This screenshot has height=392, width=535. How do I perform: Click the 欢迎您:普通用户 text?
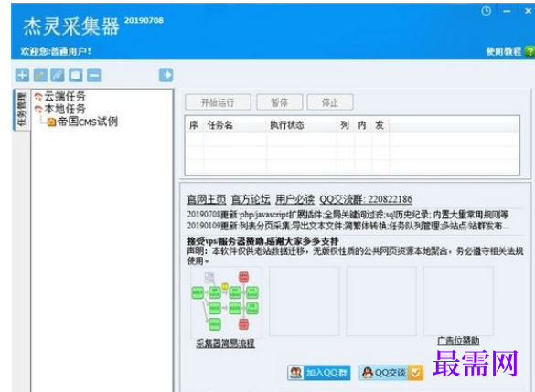(x=56, y=51)
